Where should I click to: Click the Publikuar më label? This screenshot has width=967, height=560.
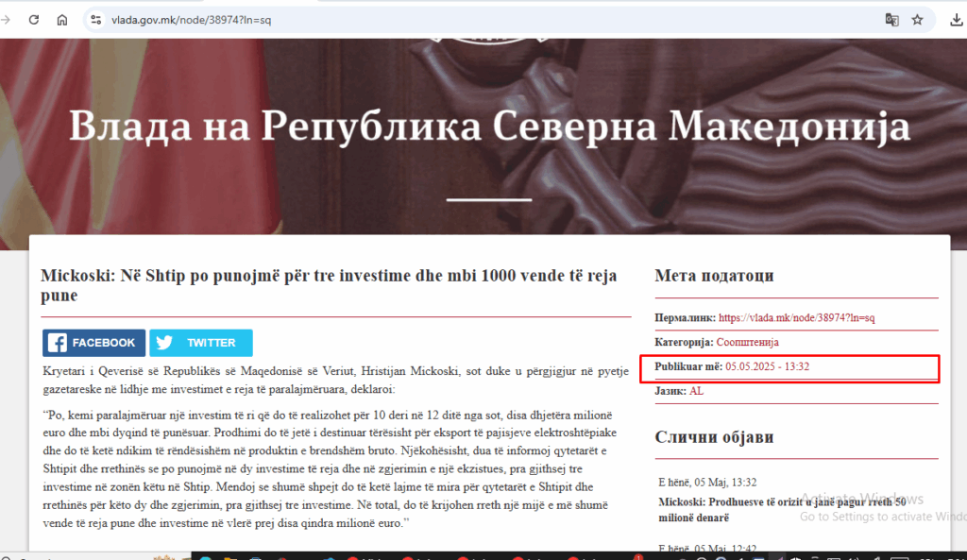[688, 366]
